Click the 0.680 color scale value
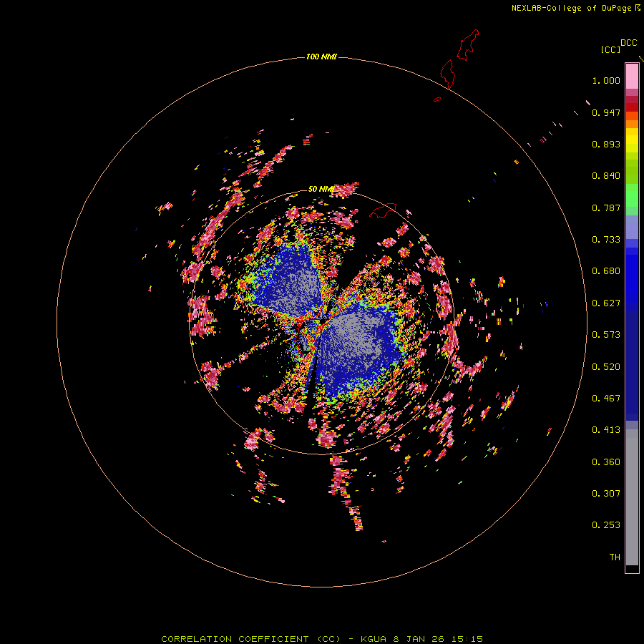Screen dimensions: 644x644 [x=606, y=271]
